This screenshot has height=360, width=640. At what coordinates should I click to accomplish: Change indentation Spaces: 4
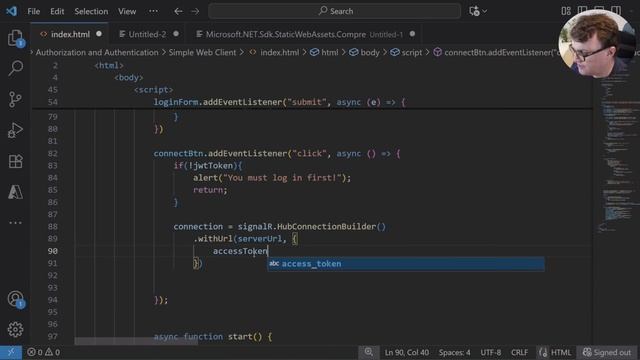point(454,352)
